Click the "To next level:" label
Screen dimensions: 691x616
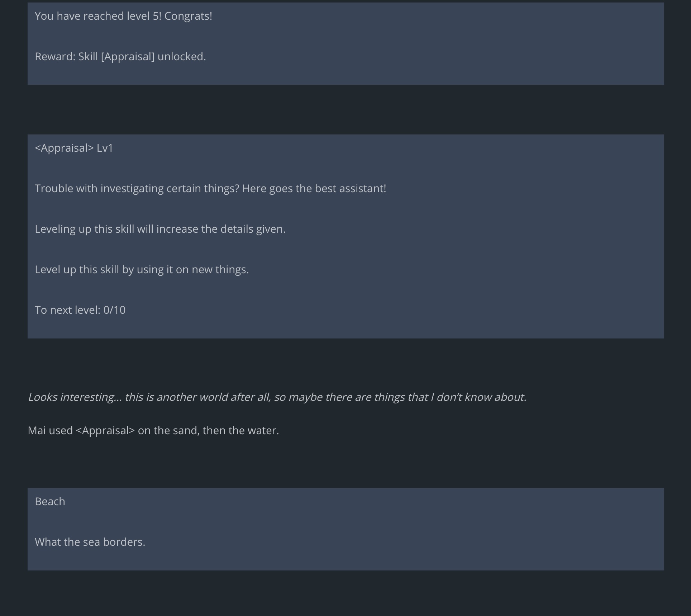tap(67, 310)
